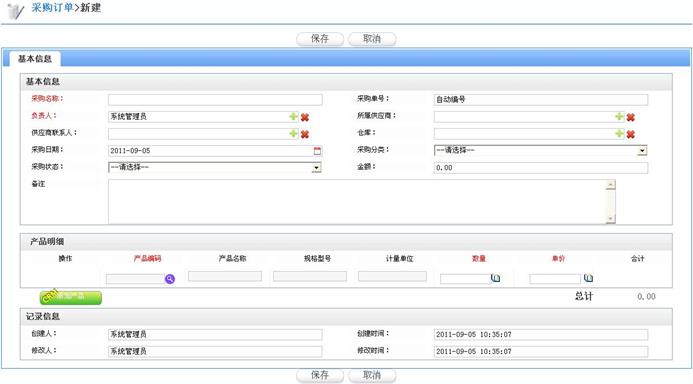Pick a warehouse with the 仓库 plus icon

(x=619, y=133)
